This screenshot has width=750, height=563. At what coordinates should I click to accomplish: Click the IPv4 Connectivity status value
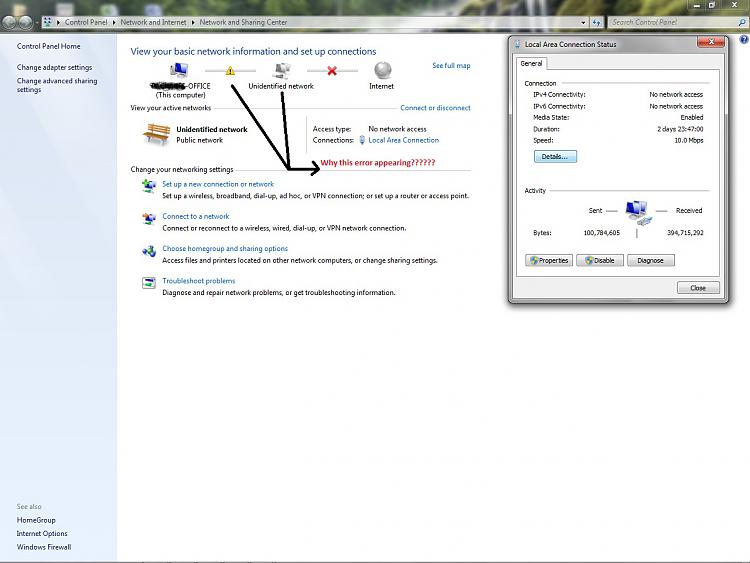click(676, 95)
